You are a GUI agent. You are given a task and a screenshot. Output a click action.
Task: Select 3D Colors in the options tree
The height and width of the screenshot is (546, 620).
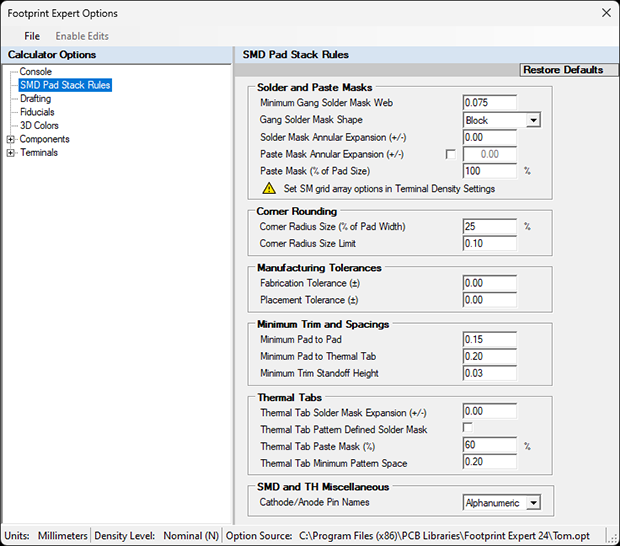coord(39,126)
